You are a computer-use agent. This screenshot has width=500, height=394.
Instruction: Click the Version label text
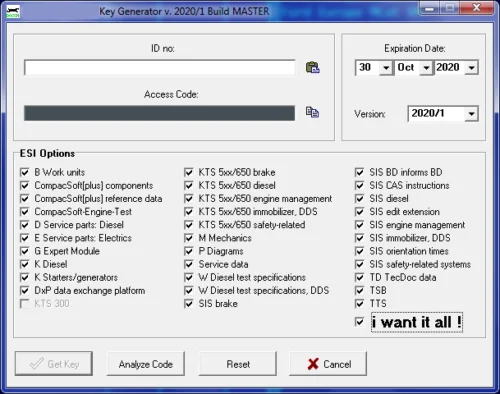370,114
